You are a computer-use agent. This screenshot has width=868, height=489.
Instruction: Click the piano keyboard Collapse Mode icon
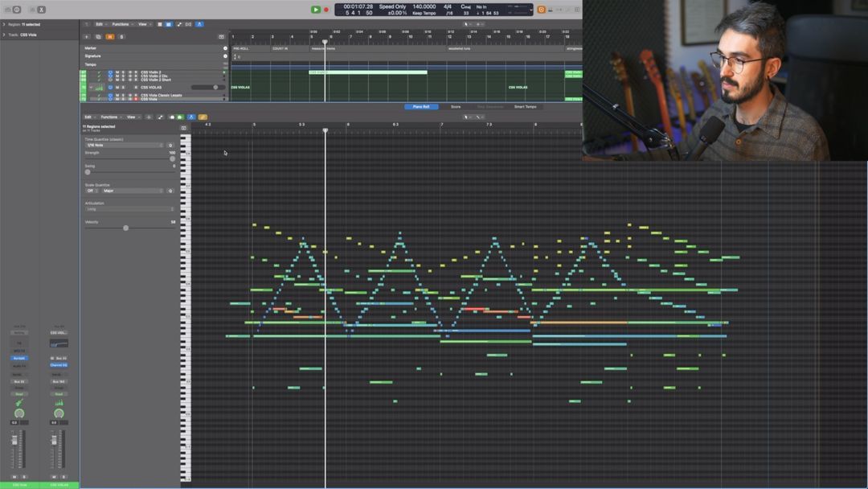point(184,127)
